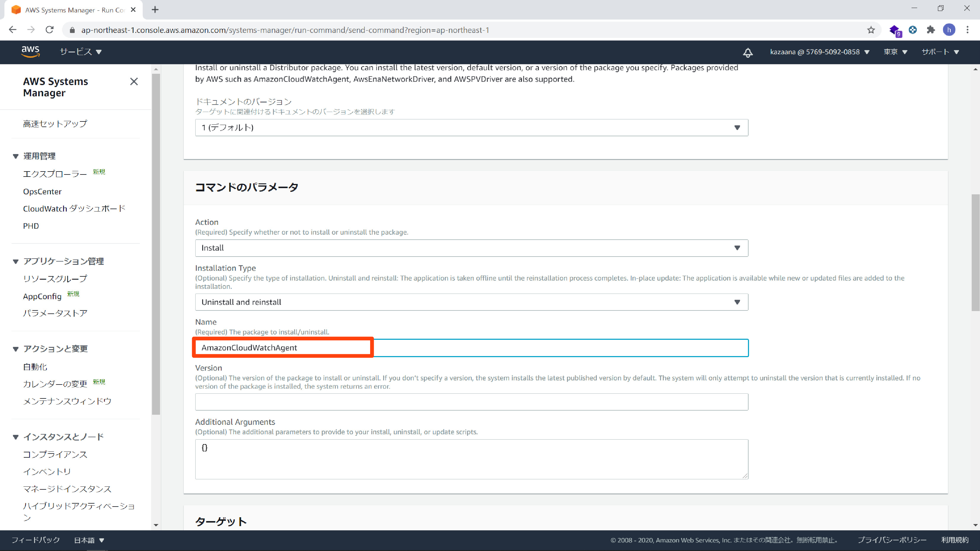
Task: Open カレンダーの変更 in sidebar
Action: point(55,384)
